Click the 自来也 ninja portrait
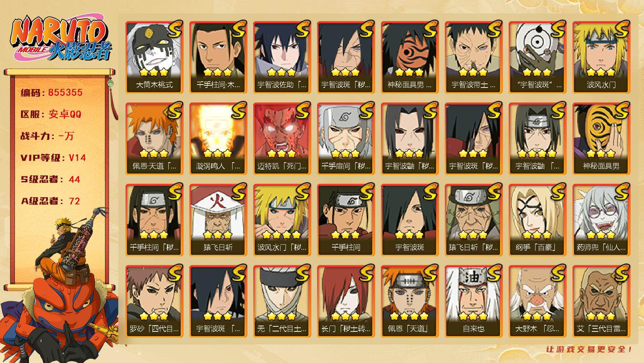644x363 pixels. point(473,301)
